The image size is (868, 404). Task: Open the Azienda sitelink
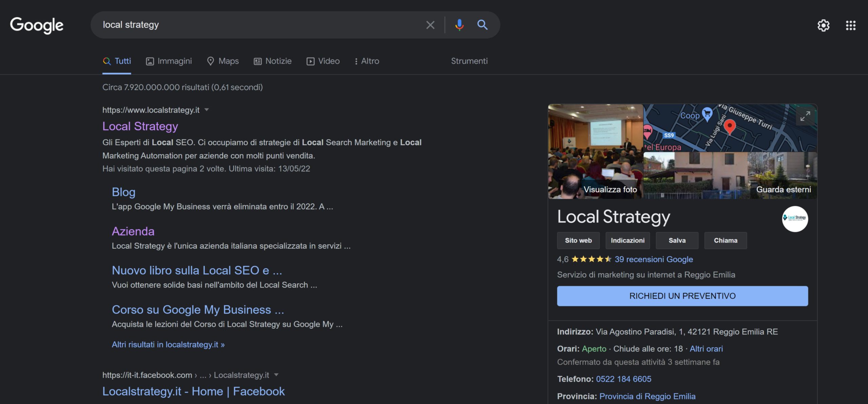[133, 231]
